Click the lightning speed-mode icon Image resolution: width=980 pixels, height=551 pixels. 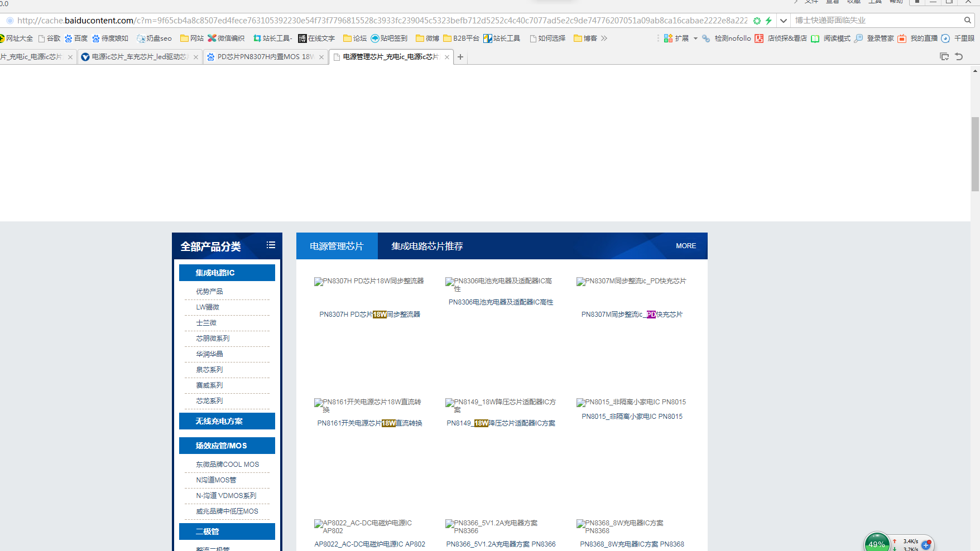click(x=768, y=21)
